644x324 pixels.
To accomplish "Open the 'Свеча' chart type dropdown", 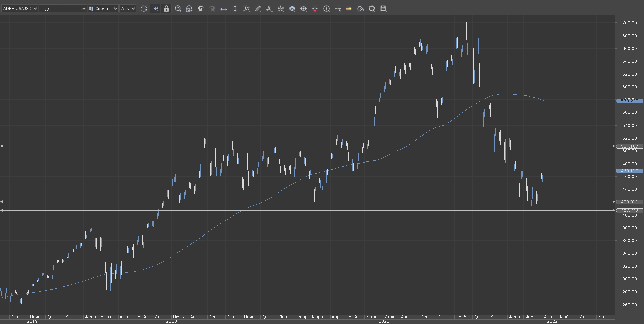I will [x=103, y=9].
